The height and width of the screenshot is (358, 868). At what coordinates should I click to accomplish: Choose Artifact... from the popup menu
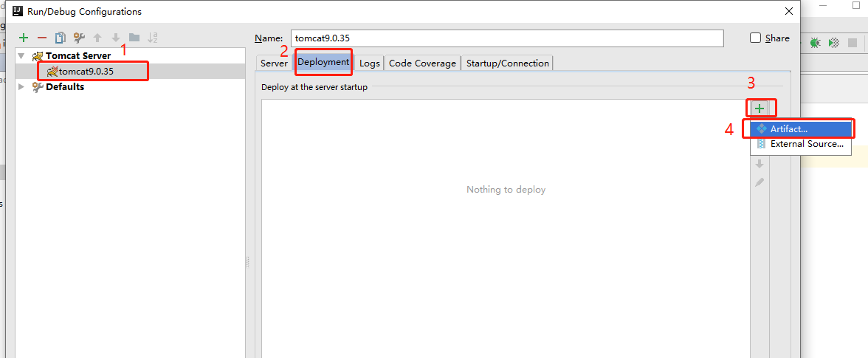(788, 129)
